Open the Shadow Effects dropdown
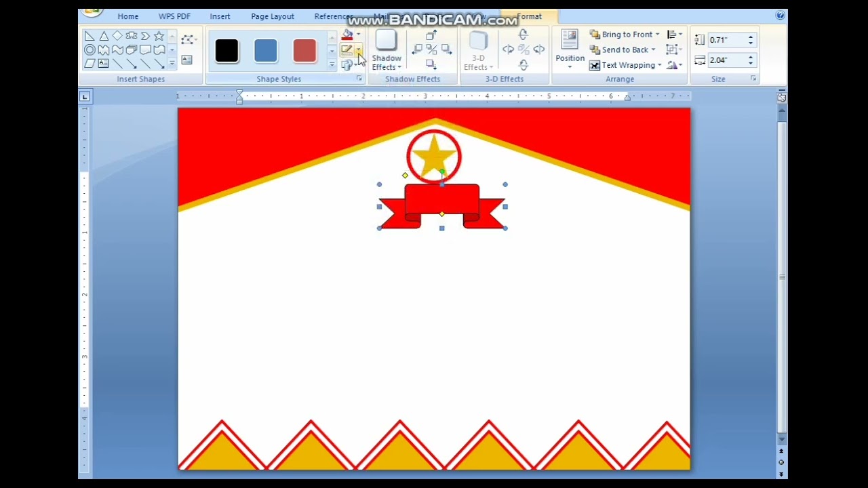Viewport: 868px width, 488px height. pos(387,50)
